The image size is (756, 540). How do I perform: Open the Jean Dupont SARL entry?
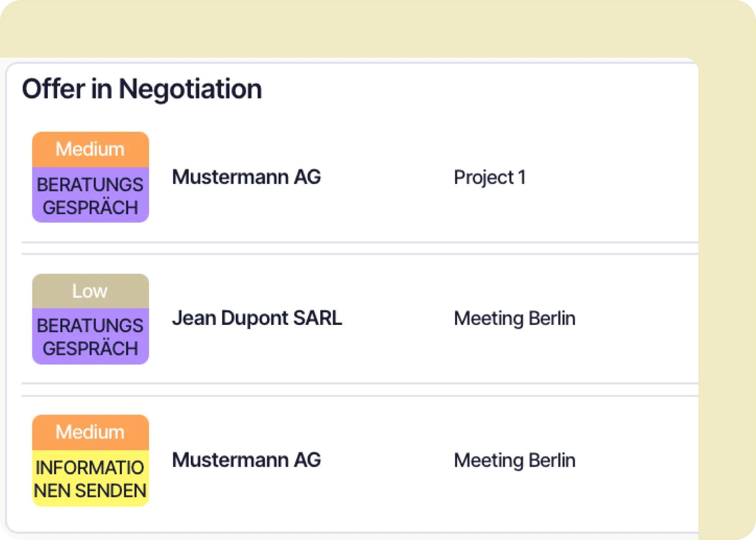pyautogui.click(x=257, y=318)
